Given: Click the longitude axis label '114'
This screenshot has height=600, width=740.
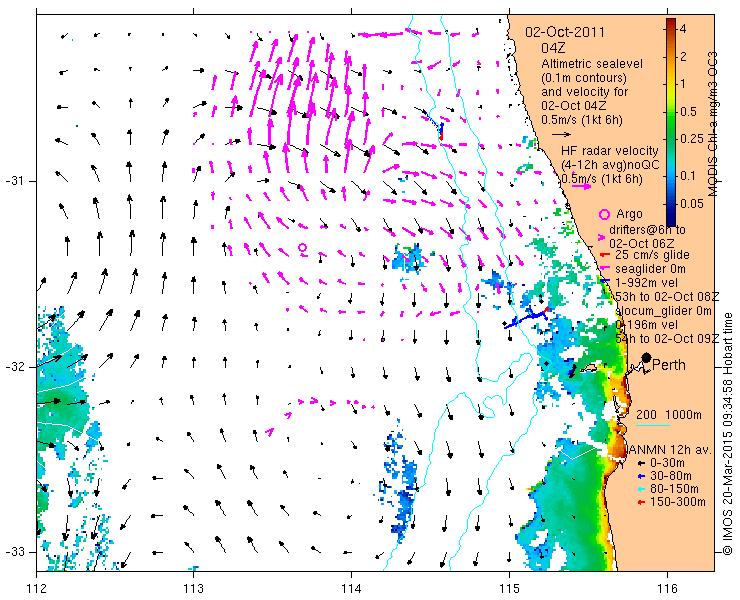Looking at the screenshot, I should click(351, 589).
